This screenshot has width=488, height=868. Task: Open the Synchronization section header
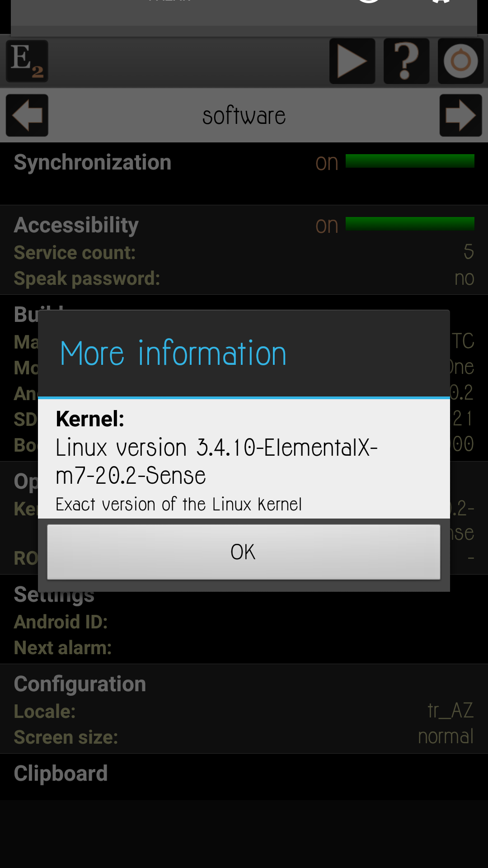click(93, 162)
